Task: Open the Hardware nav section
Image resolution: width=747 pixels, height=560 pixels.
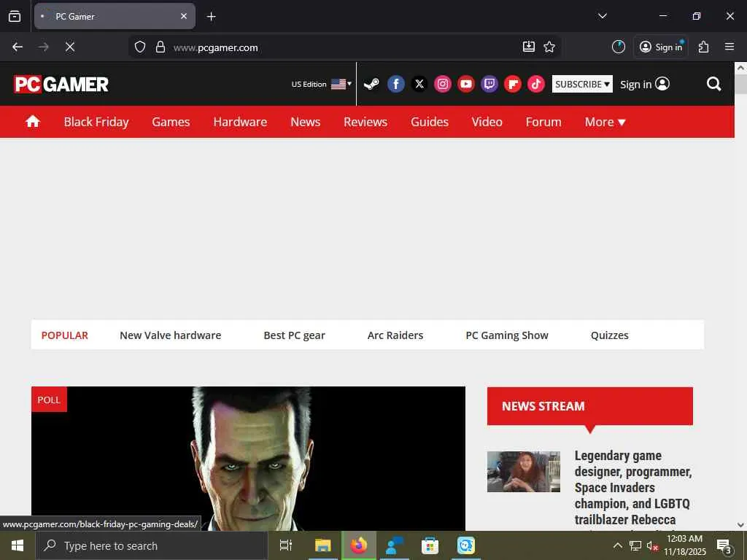Action: pos(240,122)
